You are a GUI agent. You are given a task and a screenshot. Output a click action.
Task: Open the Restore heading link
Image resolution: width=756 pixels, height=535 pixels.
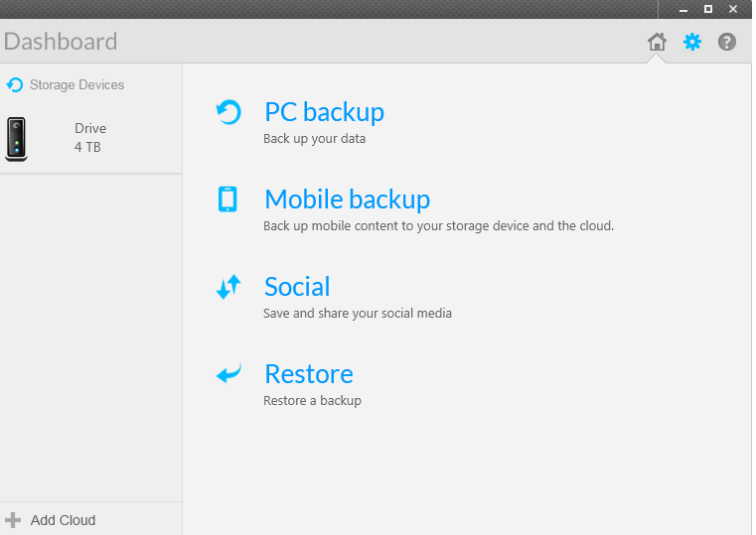point(308,374)
